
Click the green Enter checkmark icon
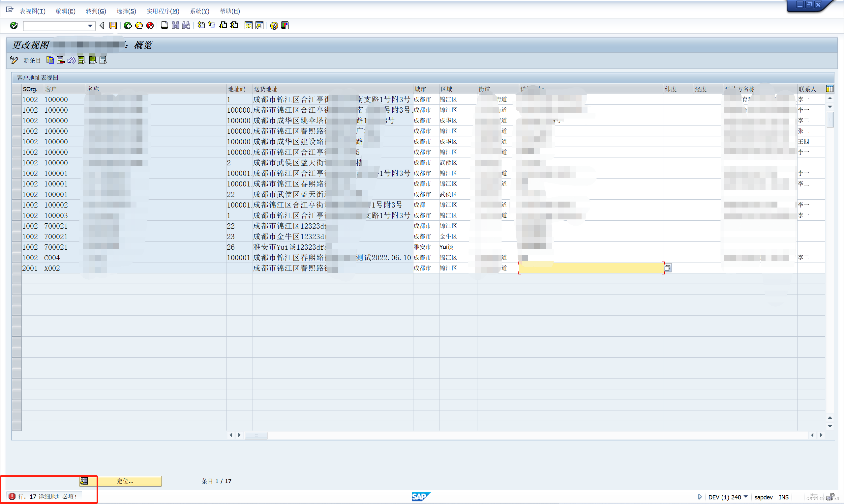(x=14, y=25)
